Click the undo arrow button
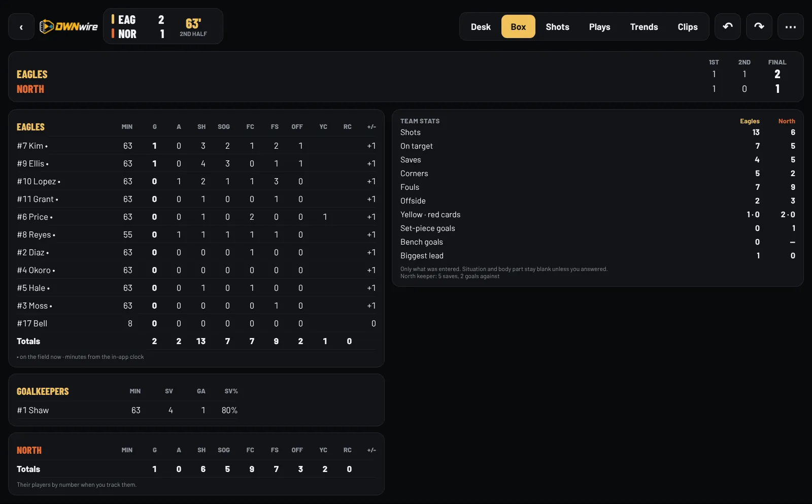Screen dimensions: 812x504 pyautogui.click(x=728, y=26)
